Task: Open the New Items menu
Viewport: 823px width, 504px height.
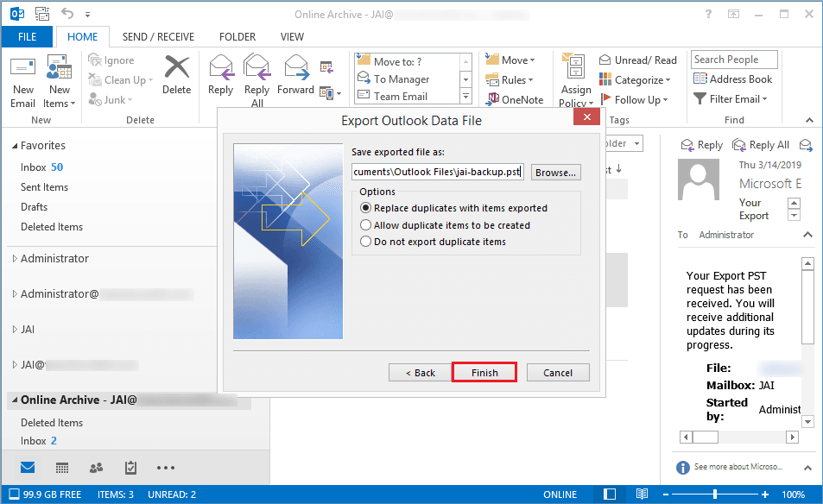Action: (x=59, y=81)
